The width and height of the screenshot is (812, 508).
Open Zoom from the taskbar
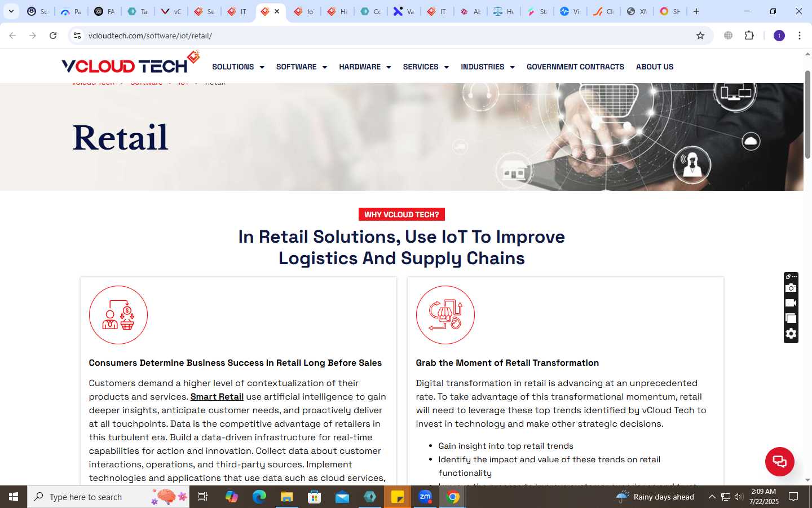pos(425,497)
